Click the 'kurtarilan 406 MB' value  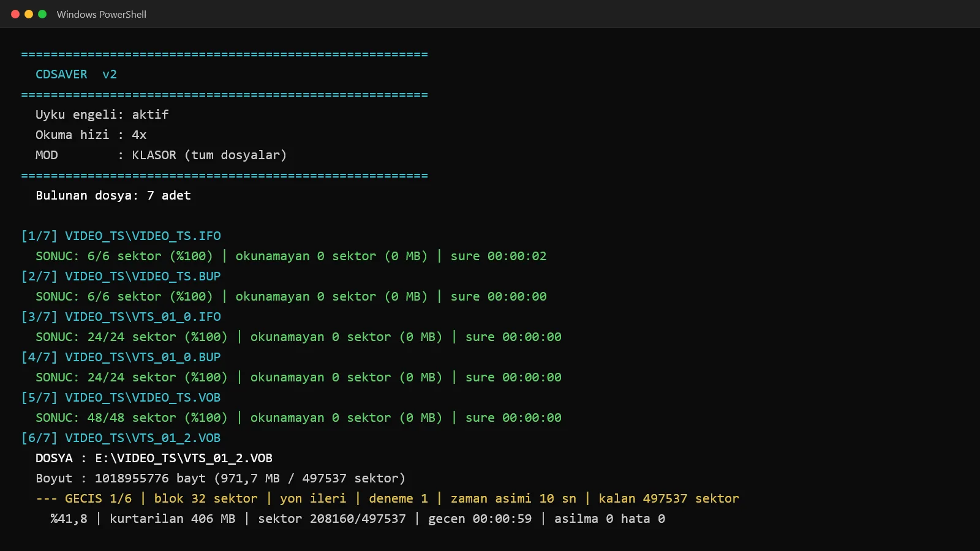point(172,519)
